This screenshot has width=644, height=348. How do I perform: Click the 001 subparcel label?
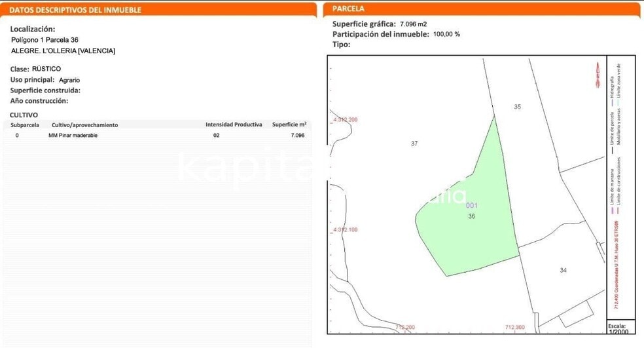click(x=471, y=205)
